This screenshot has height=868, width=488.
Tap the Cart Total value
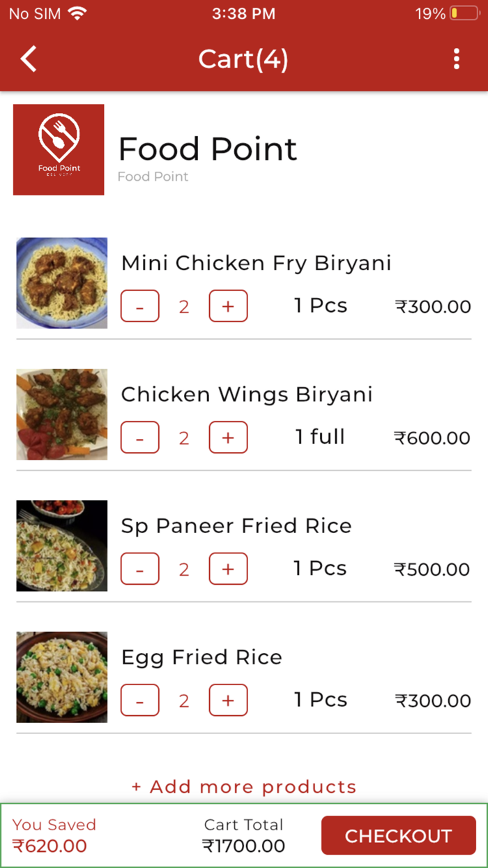click(243, 846)
